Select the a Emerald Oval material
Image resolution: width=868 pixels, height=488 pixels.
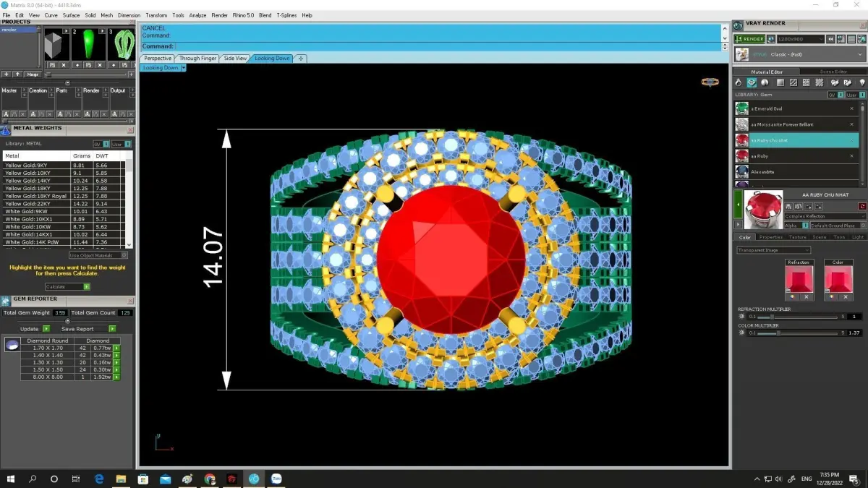[x=796, y=108]
